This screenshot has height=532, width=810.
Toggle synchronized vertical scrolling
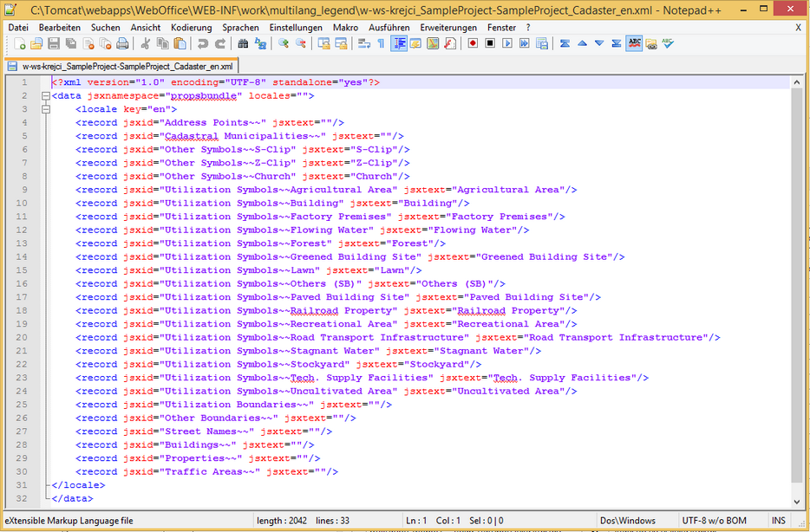[x=323, y=43]
